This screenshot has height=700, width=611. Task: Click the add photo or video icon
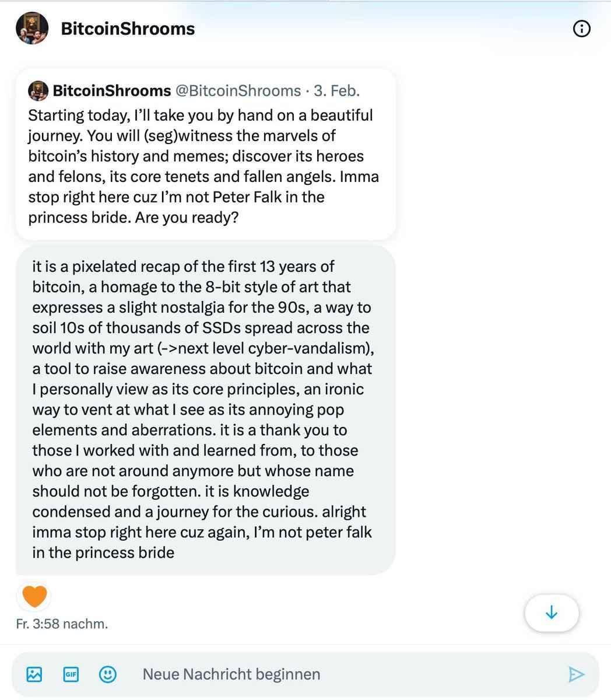click(34, 674)
